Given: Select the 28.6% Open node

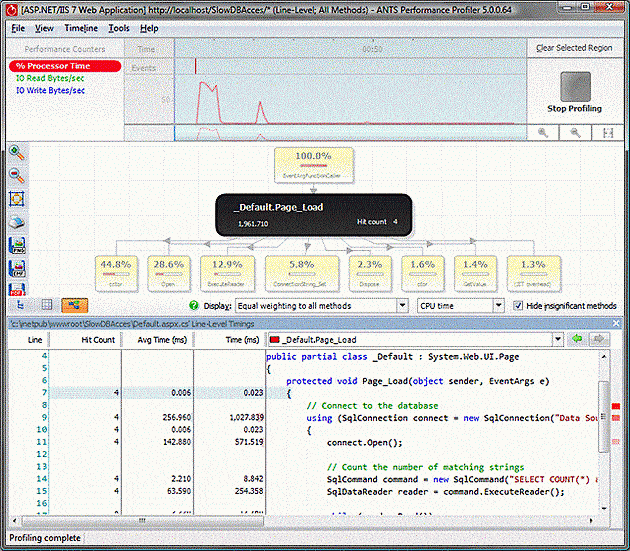Looking at the screenshot, I should click(x=169, y=273).
